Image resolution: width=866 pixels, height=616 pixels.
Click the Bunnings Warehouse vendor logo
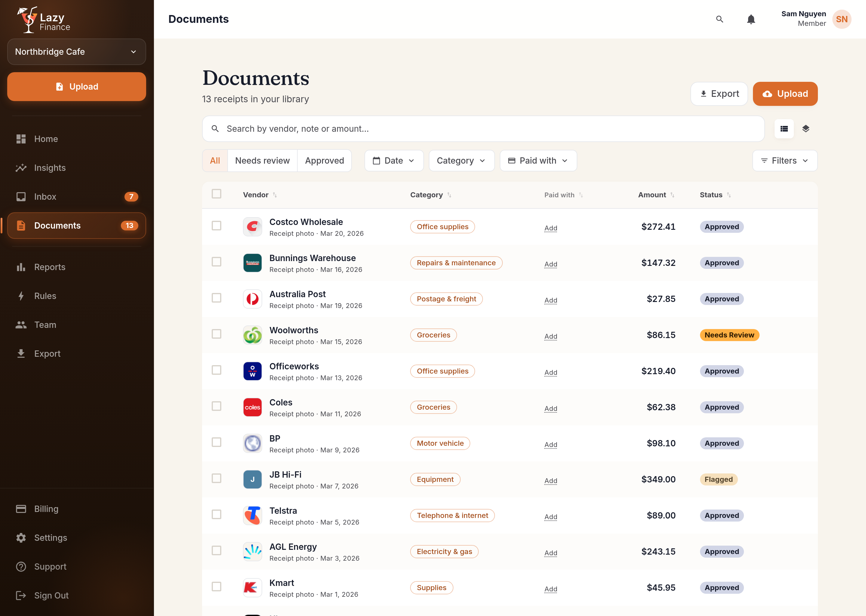click(252, 263)
